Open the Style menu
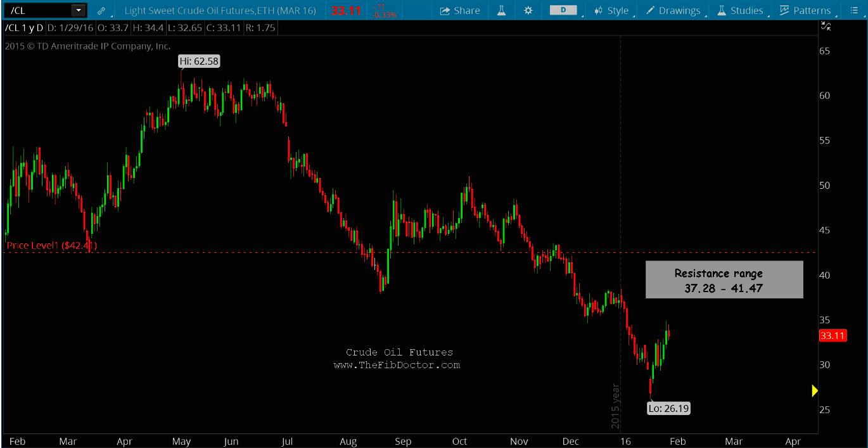The image size is (868, 448). (611, 10)
